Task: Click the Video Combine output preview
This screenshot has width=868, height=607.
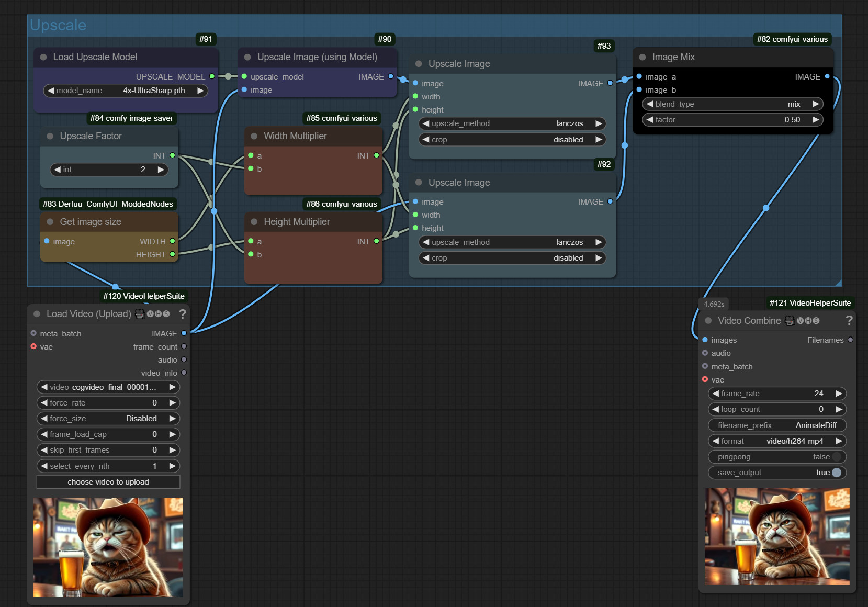Action: 777,537
